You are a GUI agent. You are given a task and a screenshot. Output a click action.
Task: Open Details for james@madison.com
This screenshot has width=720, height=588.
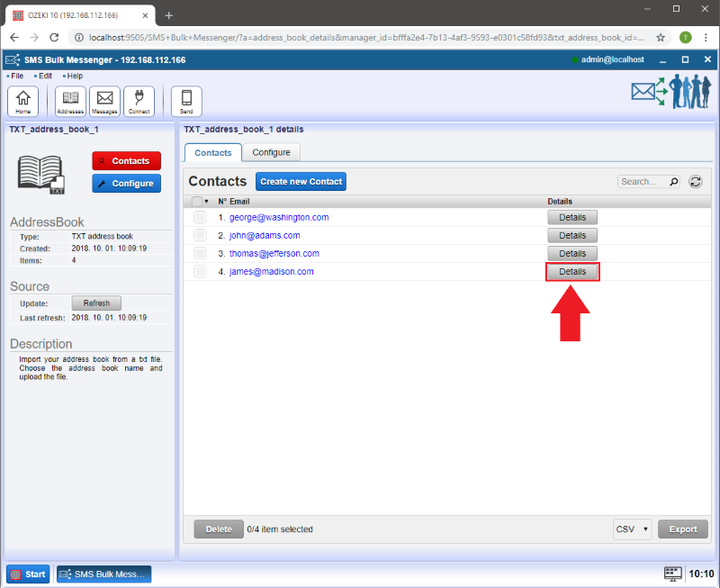click(x=572, y=272)
